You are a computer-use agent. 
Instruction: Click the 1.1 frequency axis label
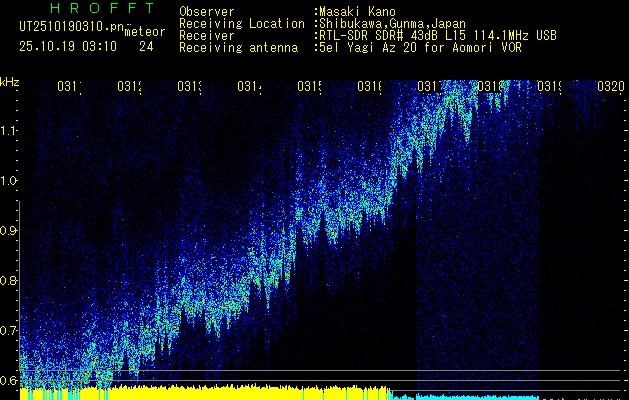click(x=8, y=131)
